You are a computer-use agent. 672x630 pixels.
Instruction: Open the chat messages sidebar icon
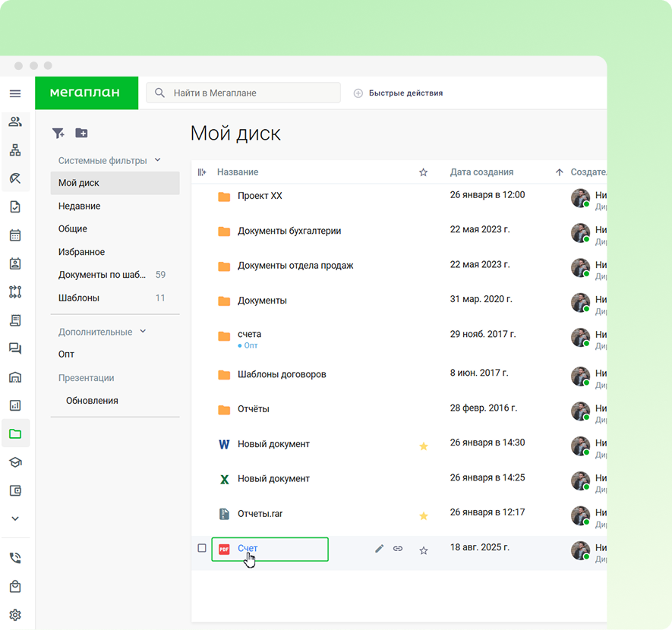click(x=15, y=348)
